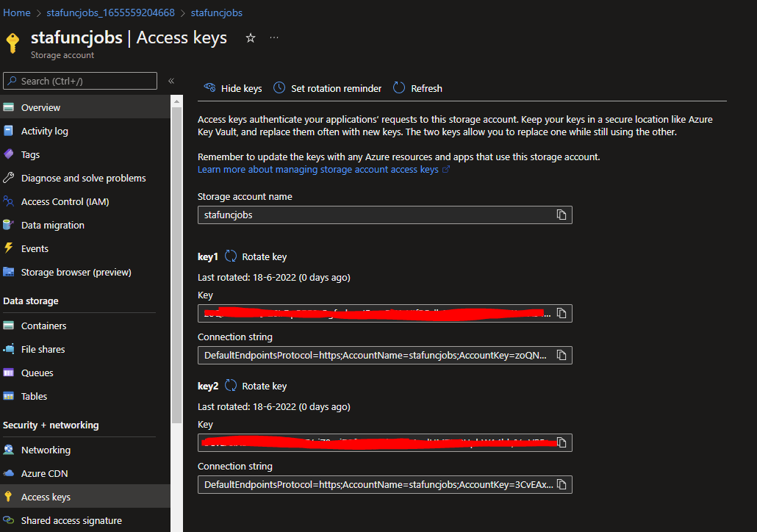
Task: Click Hide keys to conceal keys
Action: (233, 88)
